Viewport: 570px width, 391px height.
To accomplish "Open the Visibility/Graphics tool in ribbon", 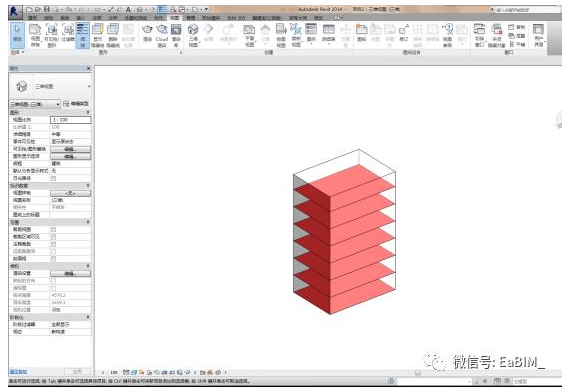I will (x=51, y=35).
